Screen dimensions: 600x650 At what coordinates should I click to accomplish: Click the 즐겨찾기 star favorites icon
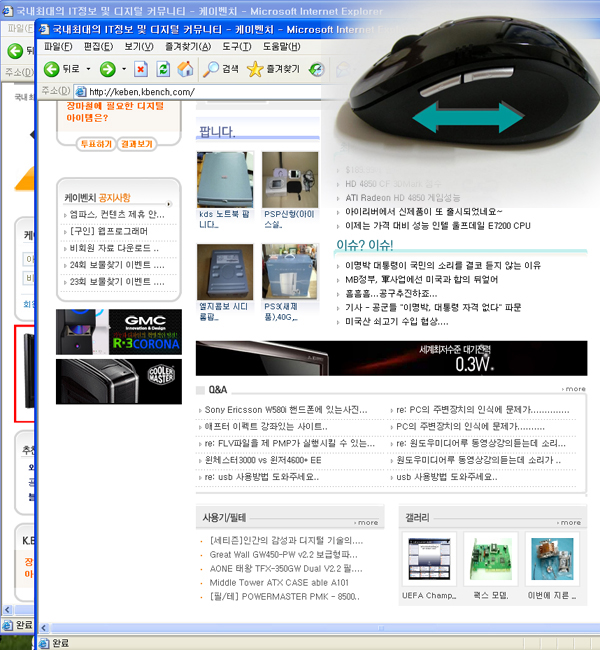coord(255,69)
